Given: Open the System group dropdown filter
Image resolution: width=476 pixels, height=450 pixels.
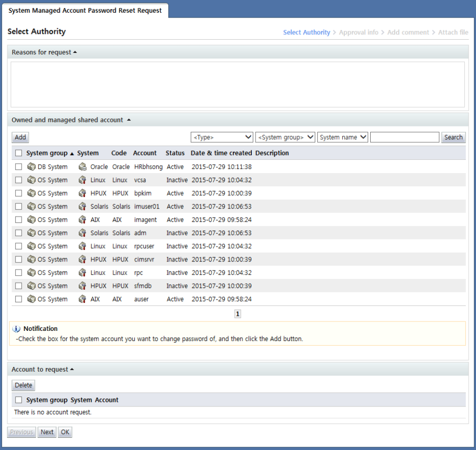Looking at the screenshot, I should click(x=285, y=137).
